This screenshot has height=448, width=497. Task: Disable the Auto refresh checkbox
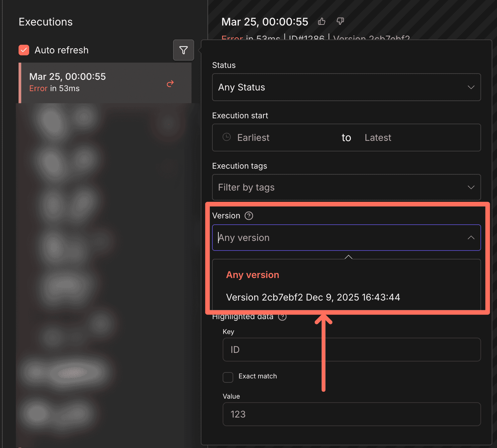tap(24, 50)
